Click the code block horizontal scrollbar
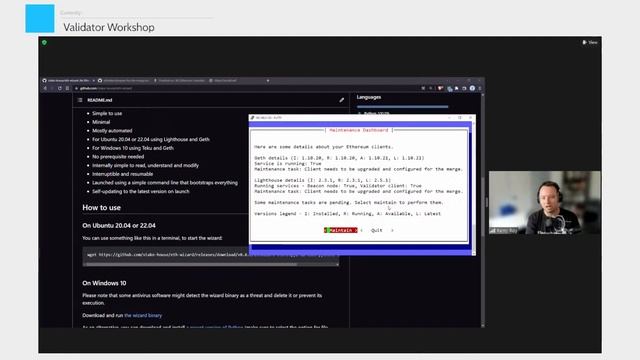This screenshot has height=360, width=640. [x=192, y=264]
